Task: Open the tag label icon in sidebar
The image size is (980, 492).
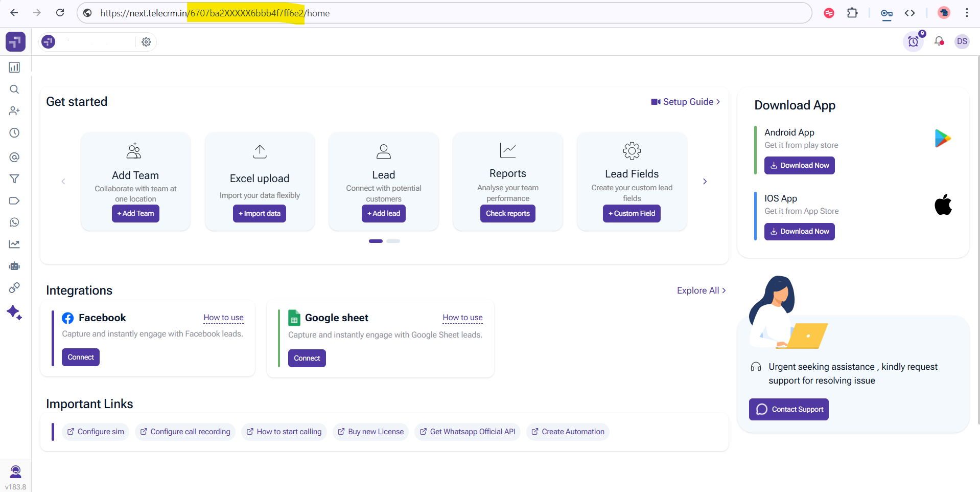Action: click(14, 200)
